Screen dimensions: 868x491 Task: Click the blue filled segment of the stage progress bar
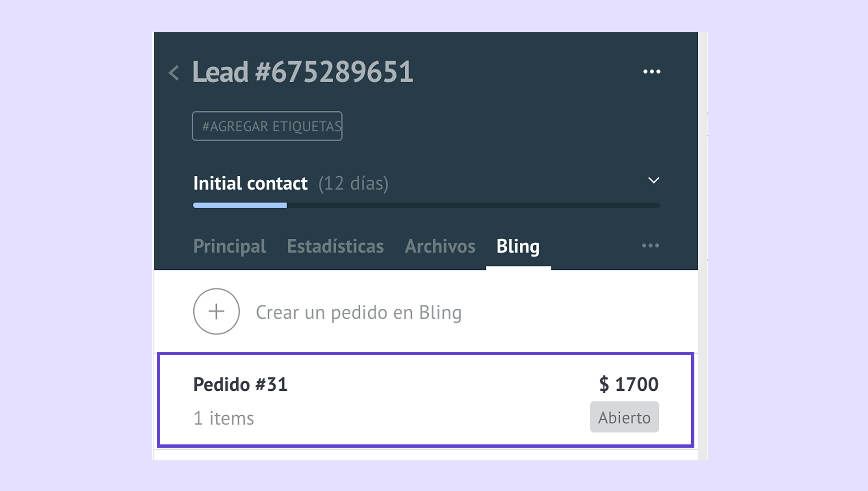[x=240, y=205]
